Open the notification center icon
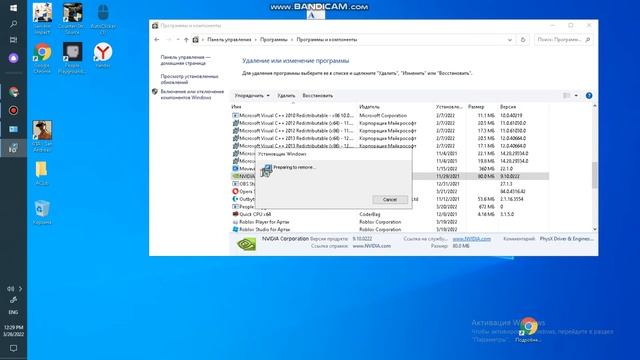Screen dimensions: 640x360 coord(13,348)
